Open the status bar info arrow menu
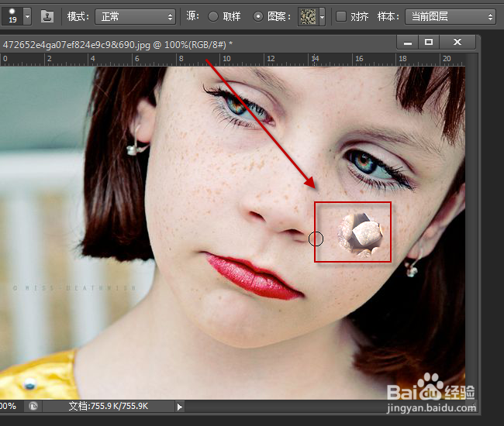 180,407
